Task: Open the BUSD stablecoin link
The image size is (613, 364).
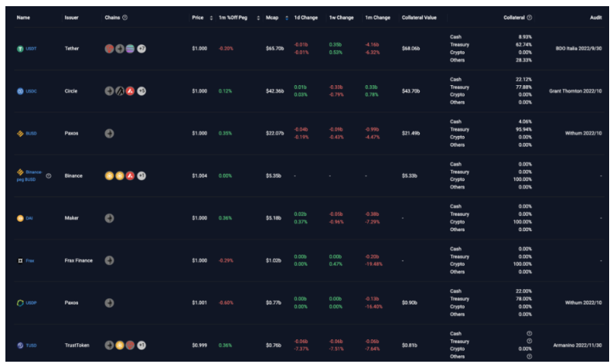Action: [31, 134]
